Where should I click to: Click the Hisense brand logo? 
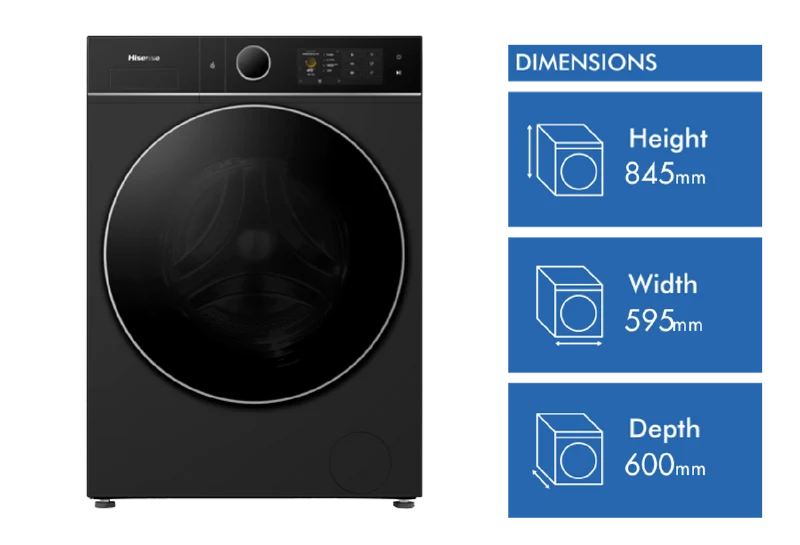tap(144, 58)
